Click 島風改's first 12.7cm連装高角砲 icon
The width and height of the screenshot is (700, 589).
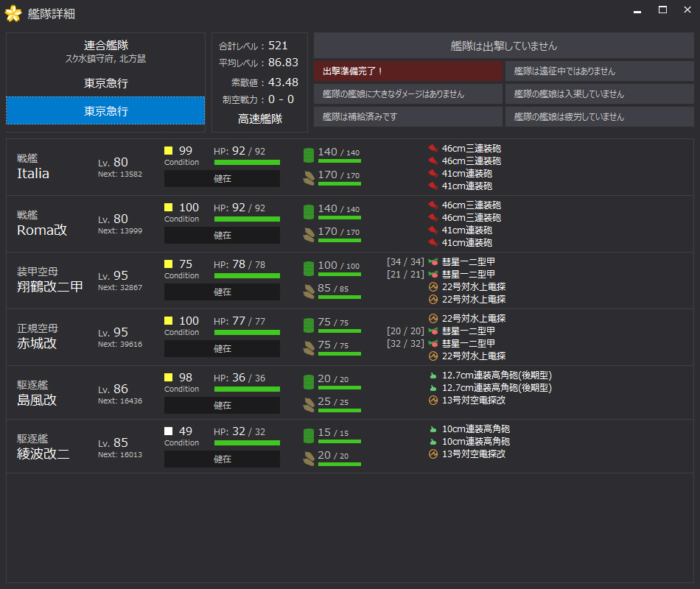[433, 375]
